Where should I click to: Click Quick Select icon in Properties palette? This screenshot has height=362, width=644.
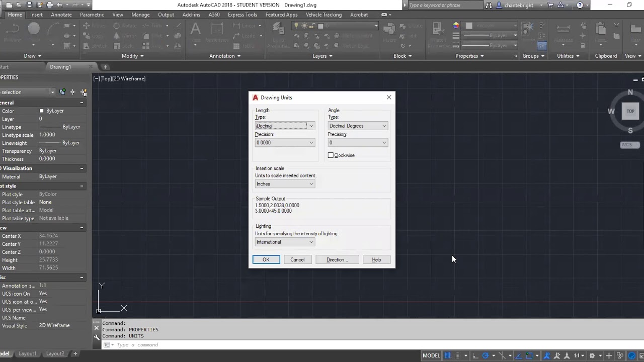tap(84, 92)
